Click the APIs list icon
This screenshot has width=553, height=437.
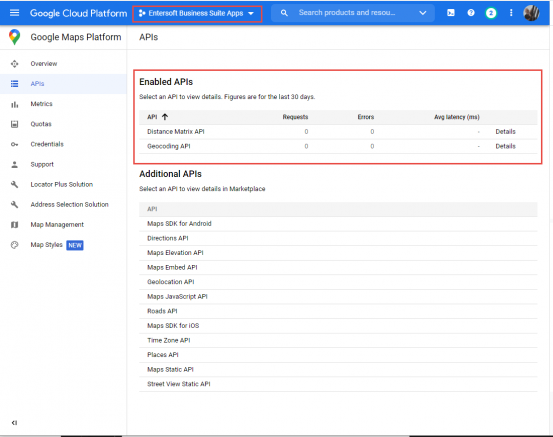14,84
